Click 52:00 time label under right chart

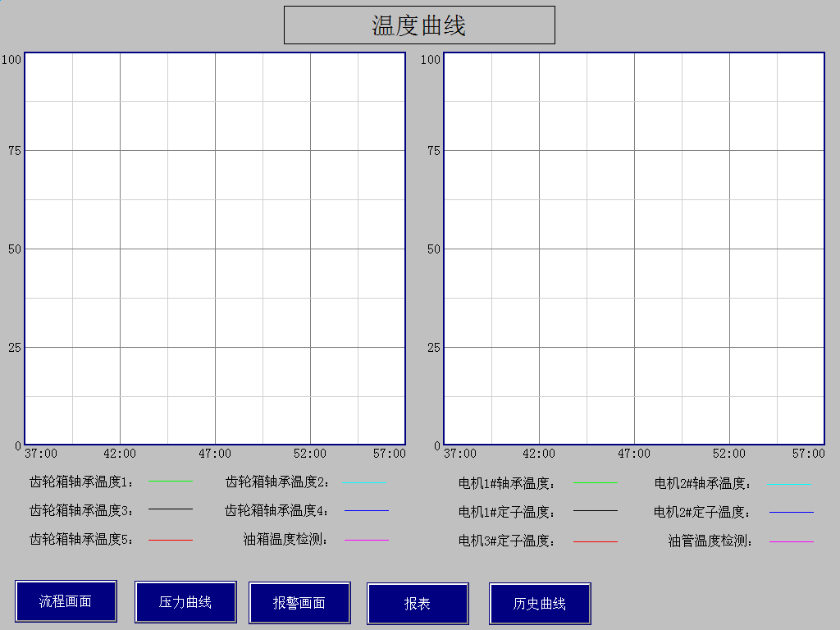tap(729, 454)
